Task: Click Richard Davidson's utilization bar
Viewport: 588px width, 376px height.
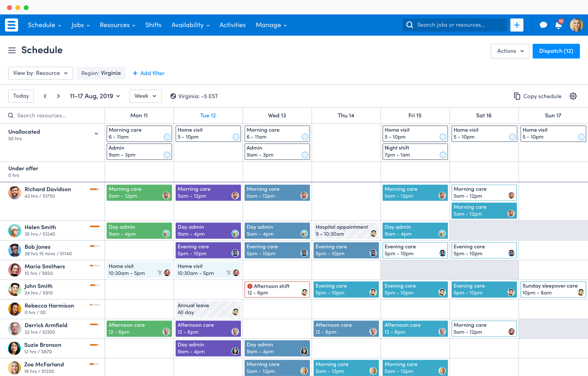Action: [95, 189]
